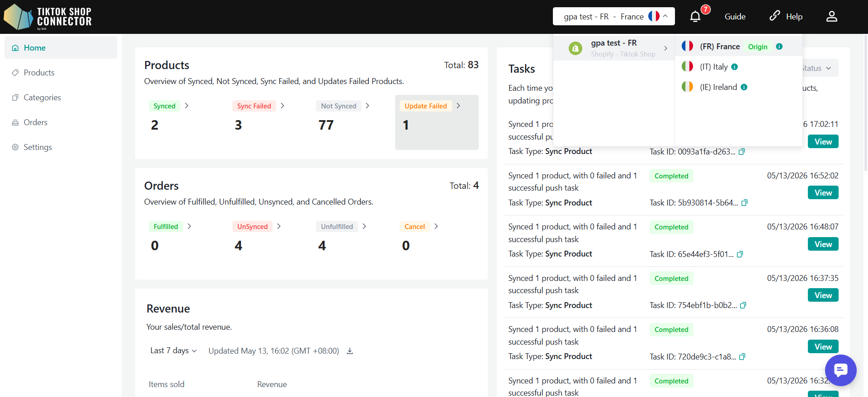
Task: Go to Categories in sidebar
Action: click(61, 98)
